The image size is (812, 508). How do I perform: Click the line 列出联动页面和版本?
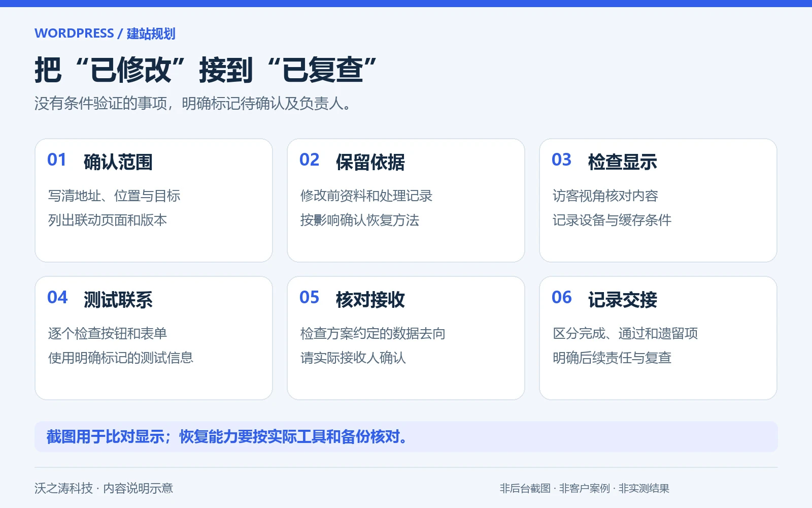[x=108, y=220]
